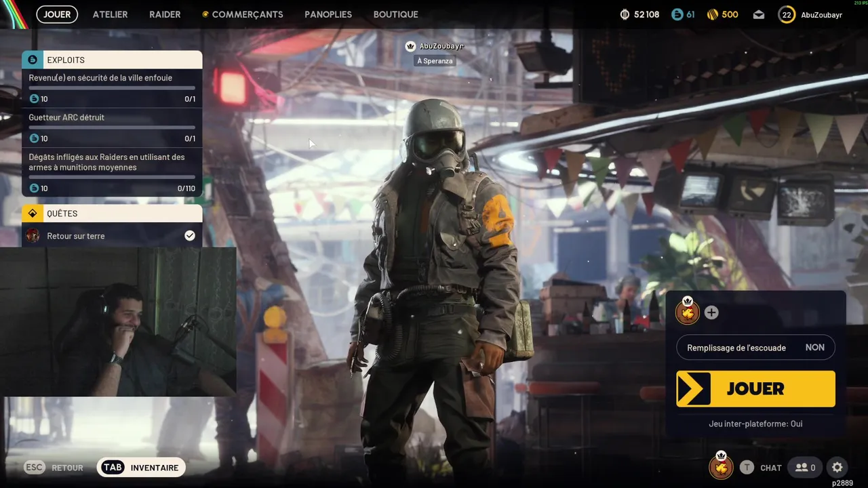
Task: Click the squad leader avatar in the squad panel
Action: (x=687, y=312)
